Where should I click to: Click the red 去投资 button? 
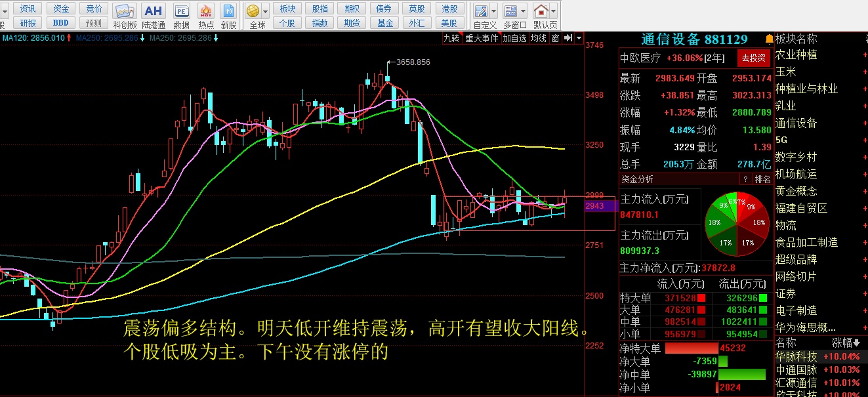(753, 58)
